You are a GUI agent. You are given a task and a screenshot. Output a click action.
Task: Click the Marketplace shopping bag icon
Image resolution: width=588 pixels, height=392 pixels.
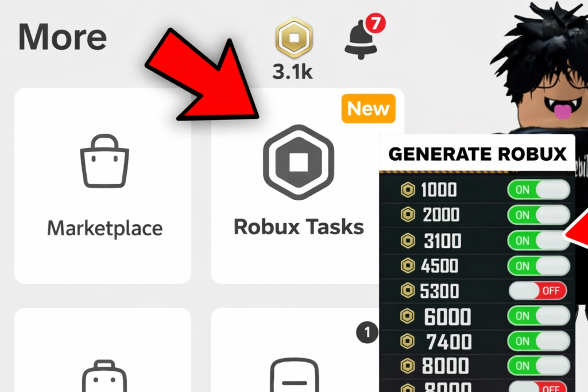(105, 161)
